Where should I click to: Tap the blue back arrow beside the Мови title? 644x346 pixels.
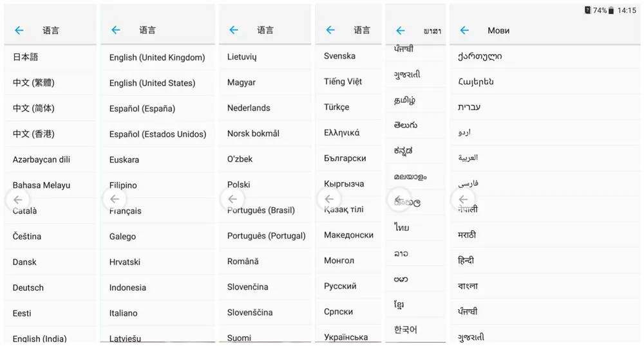(464, 30)
